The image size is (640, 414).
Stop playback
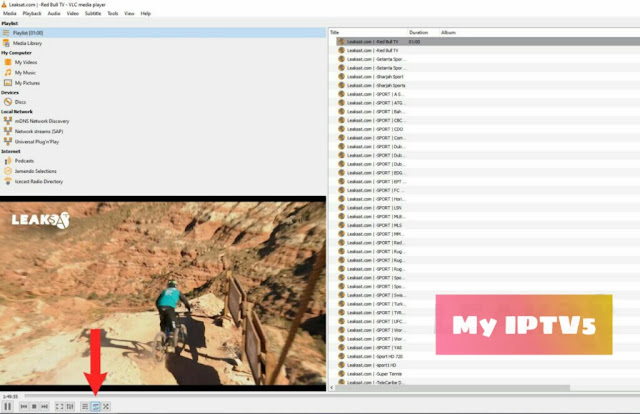(x=34, y=407)
